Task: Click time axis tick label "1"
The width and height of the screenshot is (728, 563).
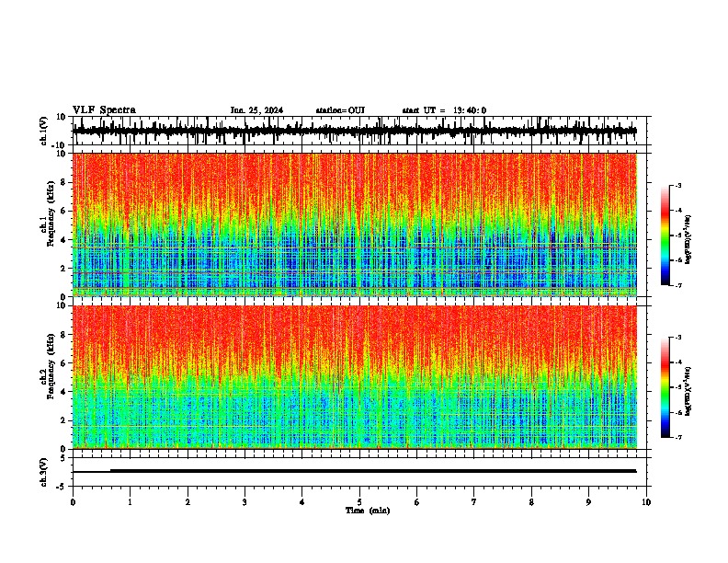Action: coord(130,502)
